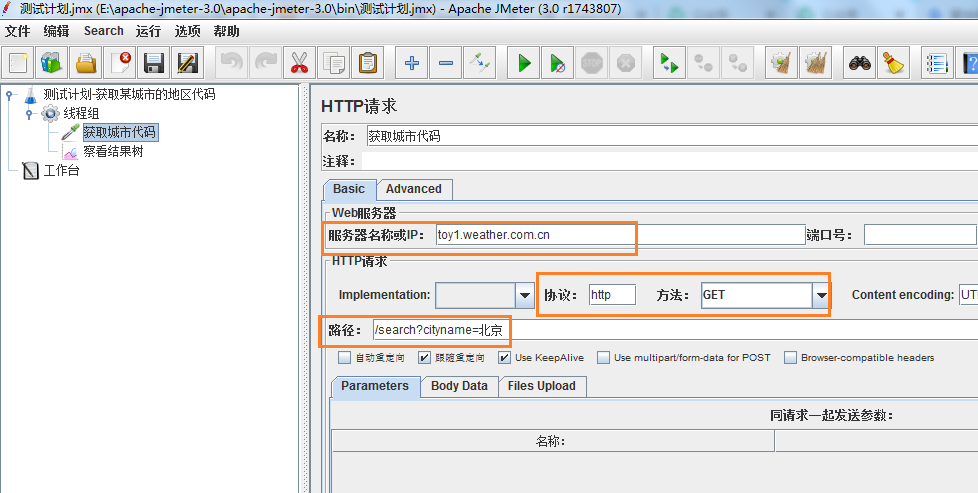Open the 运行 menu
This screenshot has height=493, width=978.
click(148, 31)
